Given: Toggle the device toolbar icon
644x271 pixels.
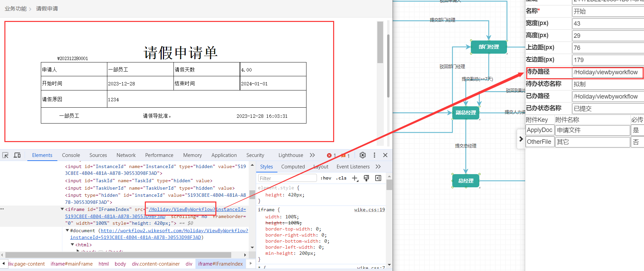Looking at the screenshot, I should pyautogui.click(x=17, y=155).
